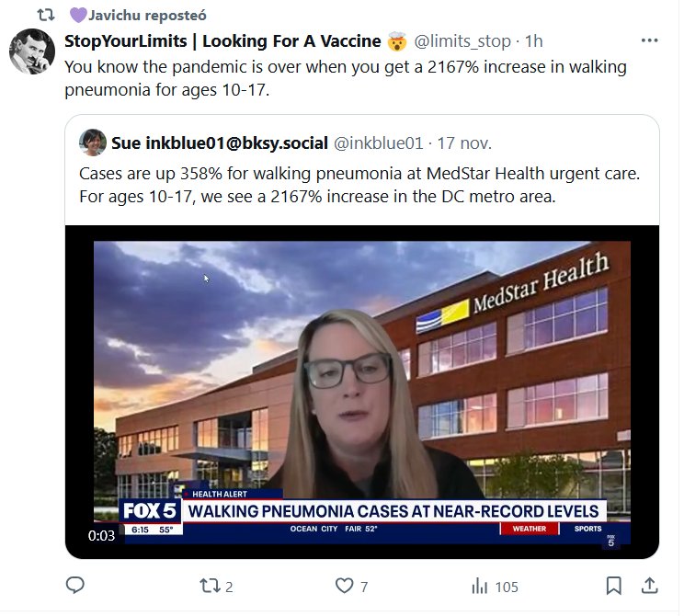The image size is (684, 616).
Task: Open Sue inkblue01@bksy.social display name
Action: (220, 143)
